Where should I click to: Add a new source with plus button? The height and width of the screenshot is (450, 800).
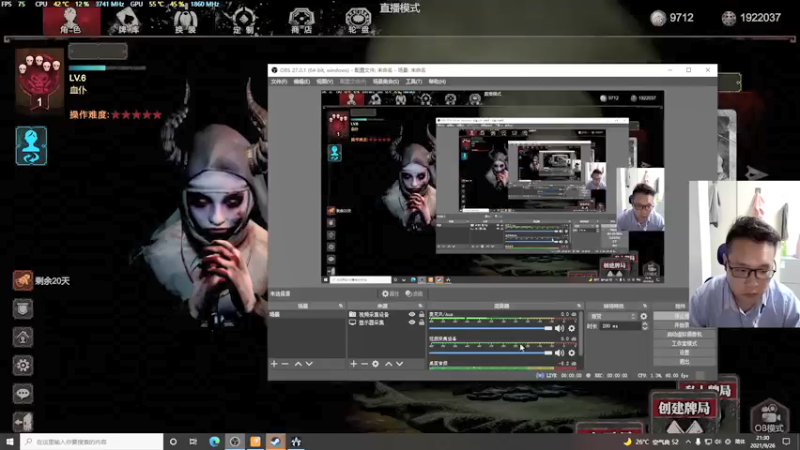[353, 364]
